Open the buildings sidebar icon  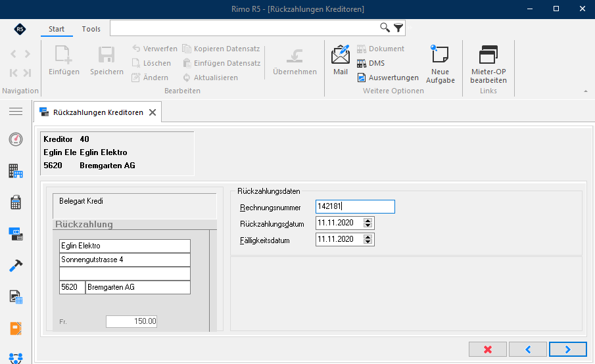16,171
